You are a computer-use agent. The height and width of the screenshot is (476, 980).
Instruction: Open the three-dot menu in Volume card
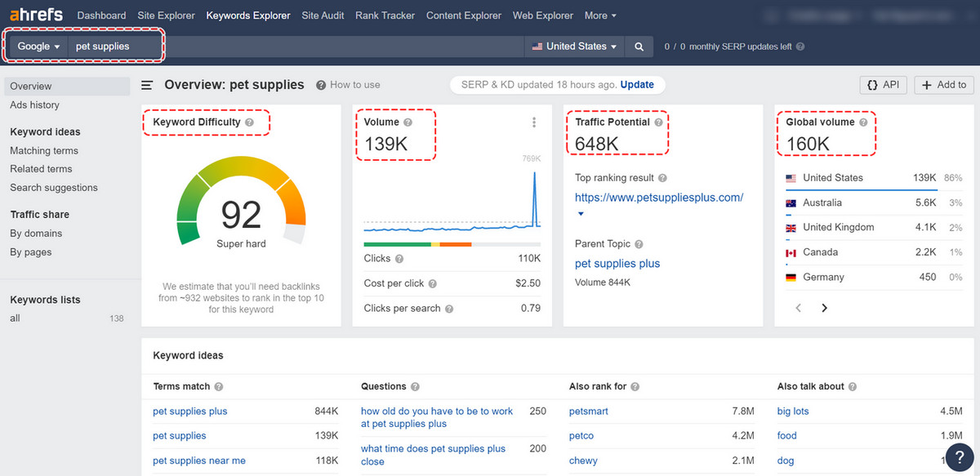pos(534,122)
